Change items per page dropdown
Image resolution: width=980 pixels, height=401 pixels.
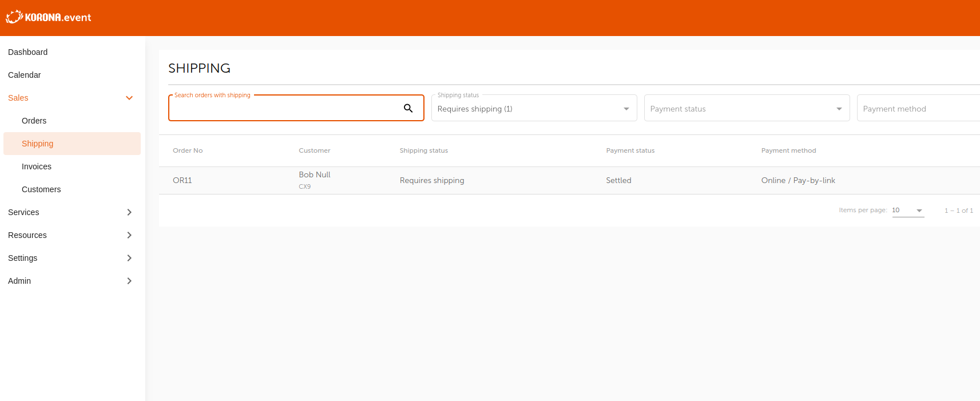[x=908, y=211]
